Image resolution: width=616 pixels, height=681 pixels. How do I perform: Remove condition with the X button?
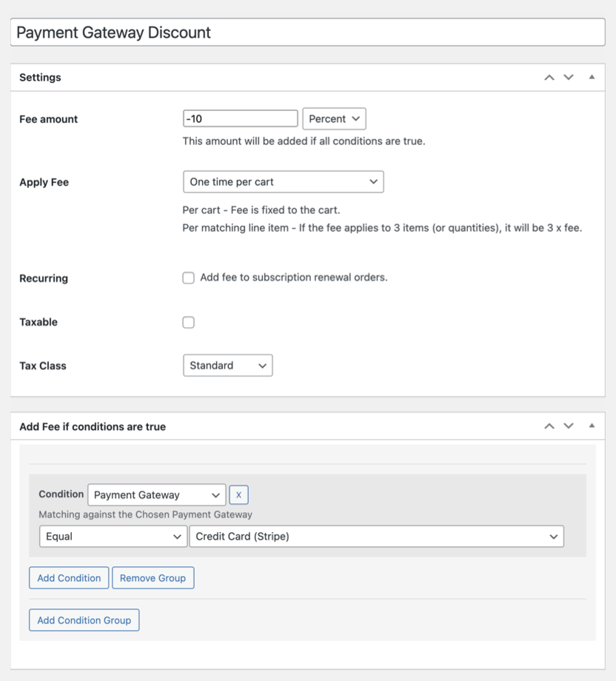coord(238,494)
